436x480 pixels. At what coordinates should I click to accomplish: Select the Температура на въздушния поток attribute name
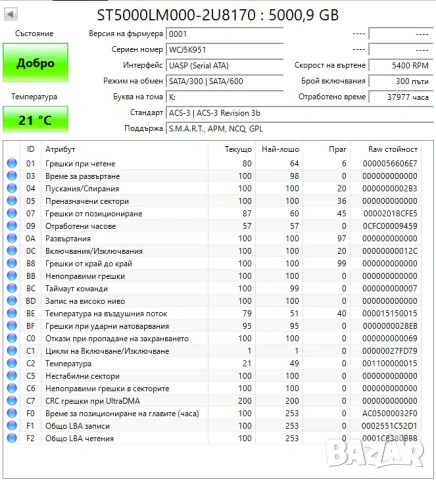click(106, 314)
